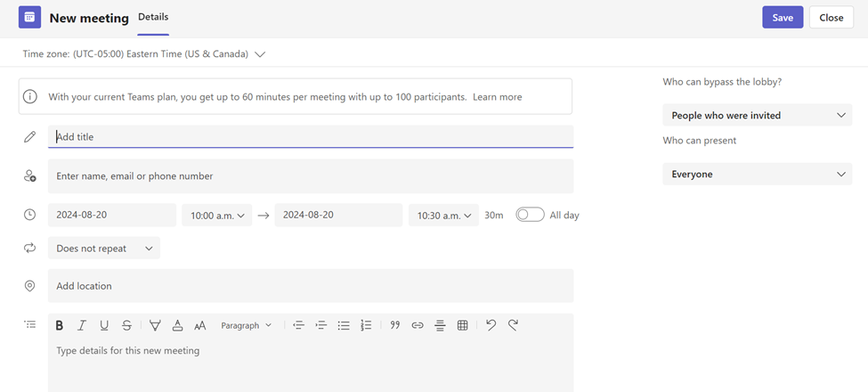
Task: Open the font color picker
Action: coord(177,326)
